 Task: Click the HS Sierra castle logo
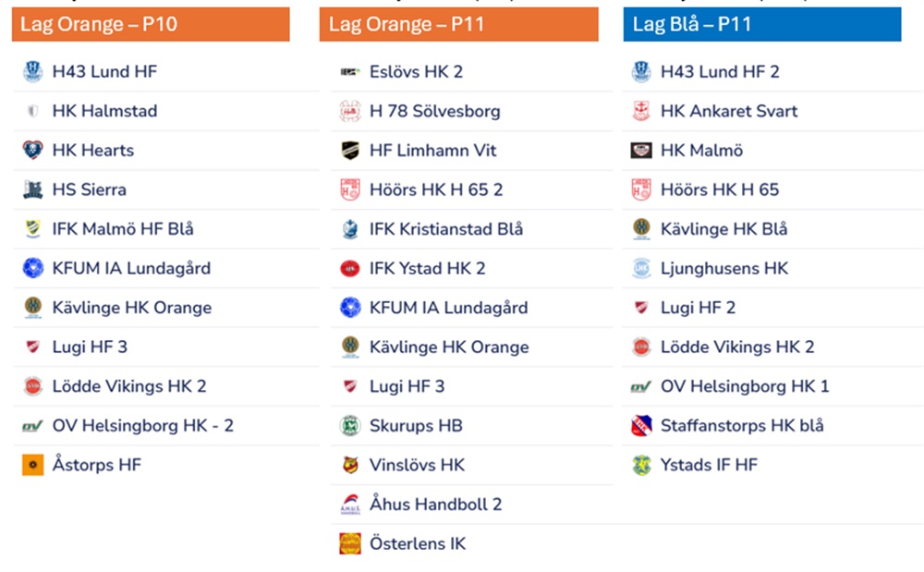click(33, 189)
